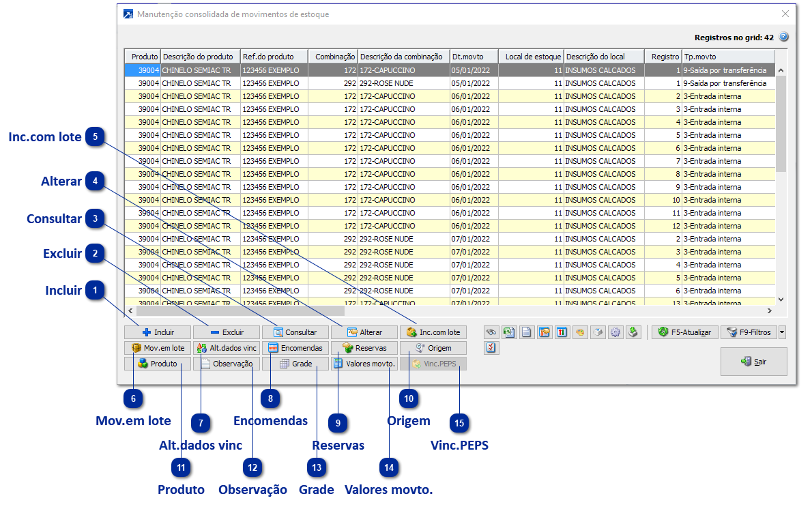
Task: Open the color palette icon
Action: (x=579, y=332)
